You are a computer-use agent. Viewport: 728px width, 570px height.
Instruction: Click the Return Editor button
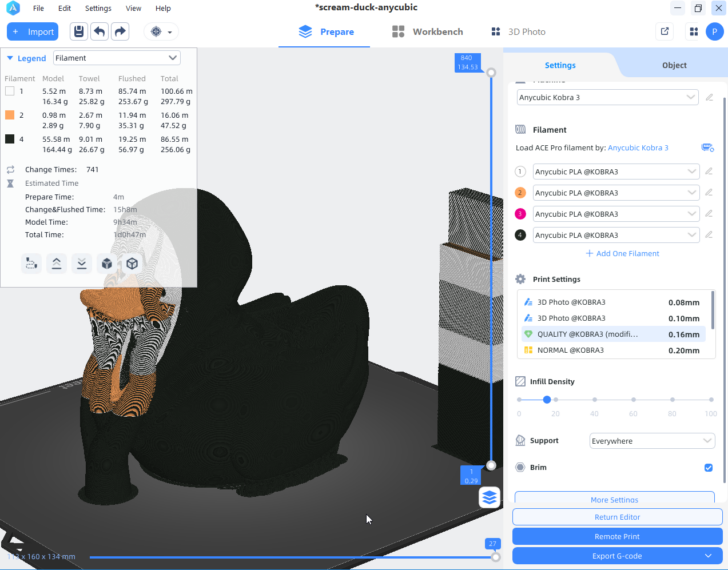point(617,517)
